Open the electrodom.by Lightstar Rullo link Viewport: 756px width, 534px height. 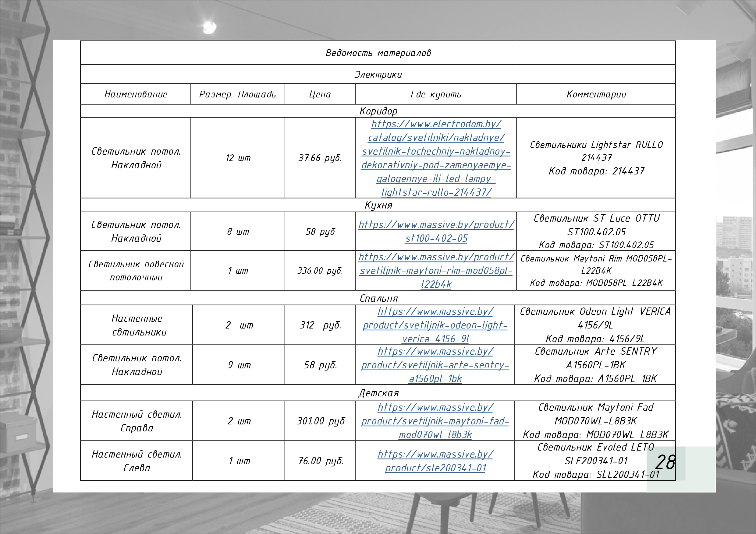point(436,151)
